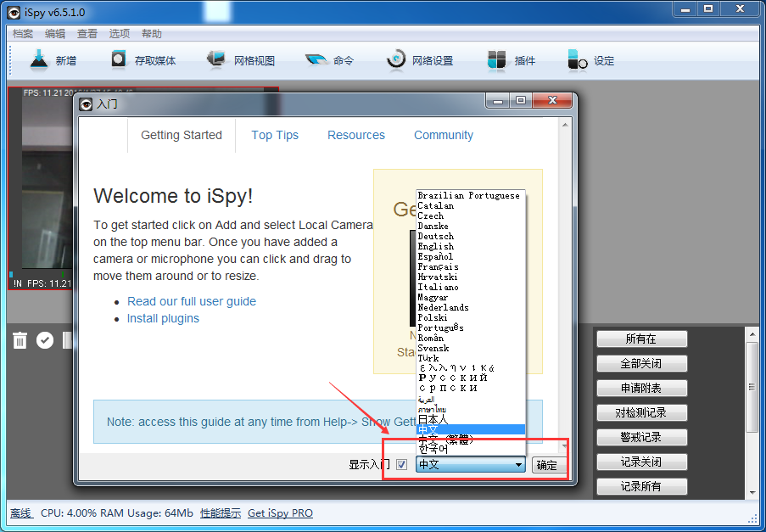Select Italiano in language list
The height and width of the screenshot is (532, 766).
click(x=471, y=288)
